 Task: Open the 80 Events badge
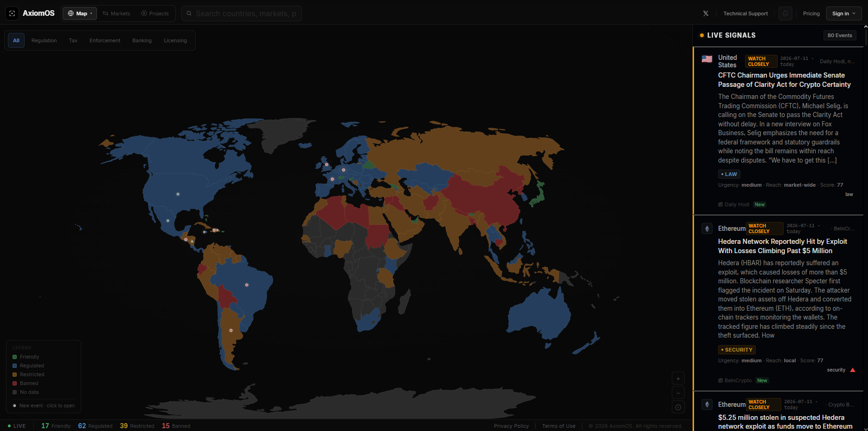click(840, 35)
